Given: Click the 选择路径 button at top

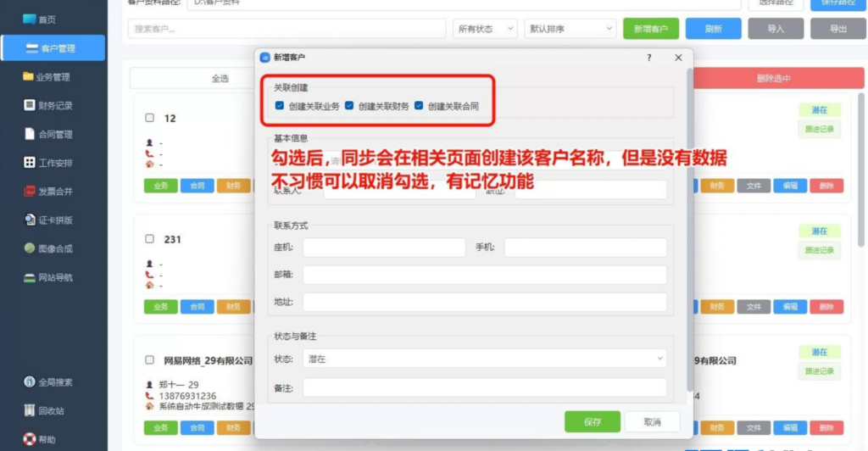Looking at the screenshot, I should [x=776, y=4].
